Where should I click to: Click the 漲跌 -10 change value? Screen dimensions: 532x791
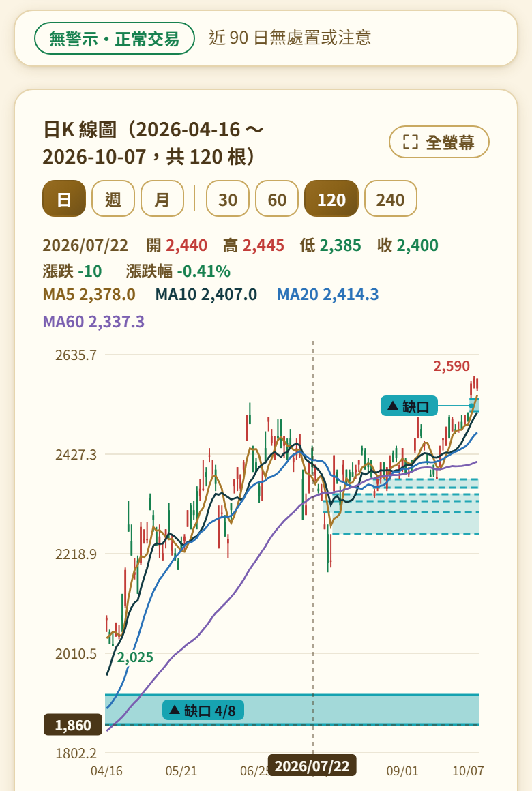point(72,271)
